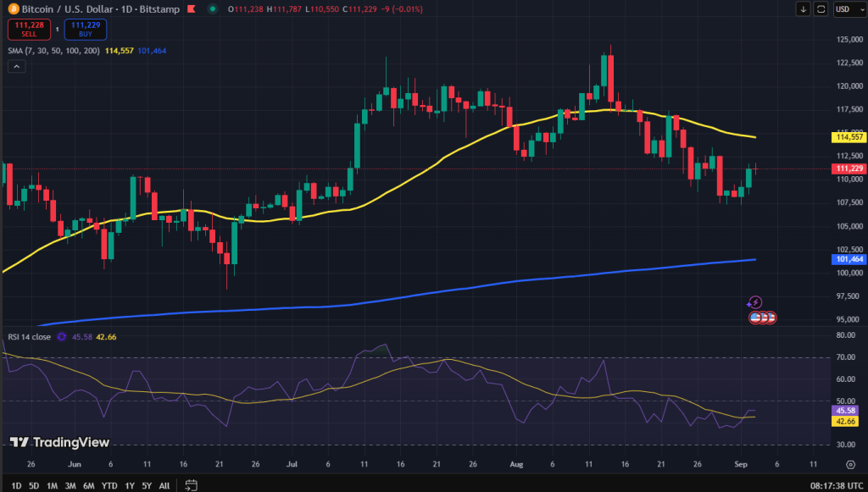868x492 pixels.
Task: Select the 3M time range
Action: pos(71,485)
